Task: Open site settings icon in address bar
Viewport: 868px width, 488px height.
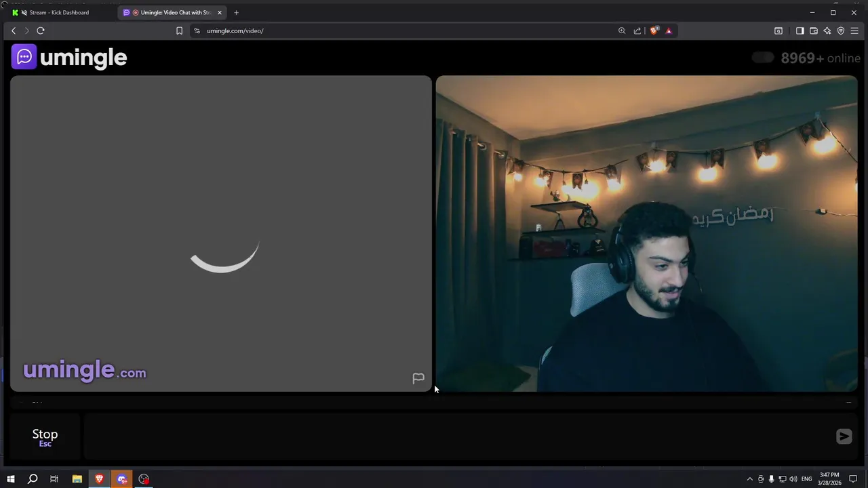Action: [x=197, y=30]
